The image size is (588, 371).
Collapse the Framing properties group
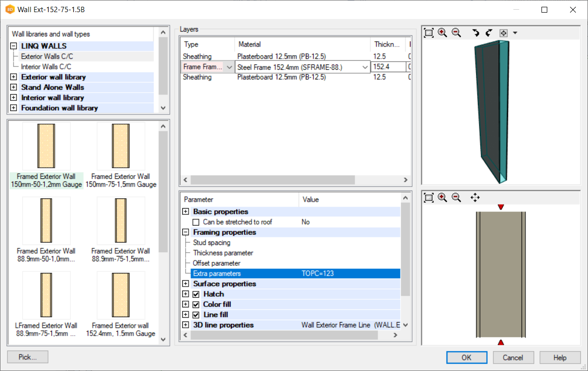185,232
